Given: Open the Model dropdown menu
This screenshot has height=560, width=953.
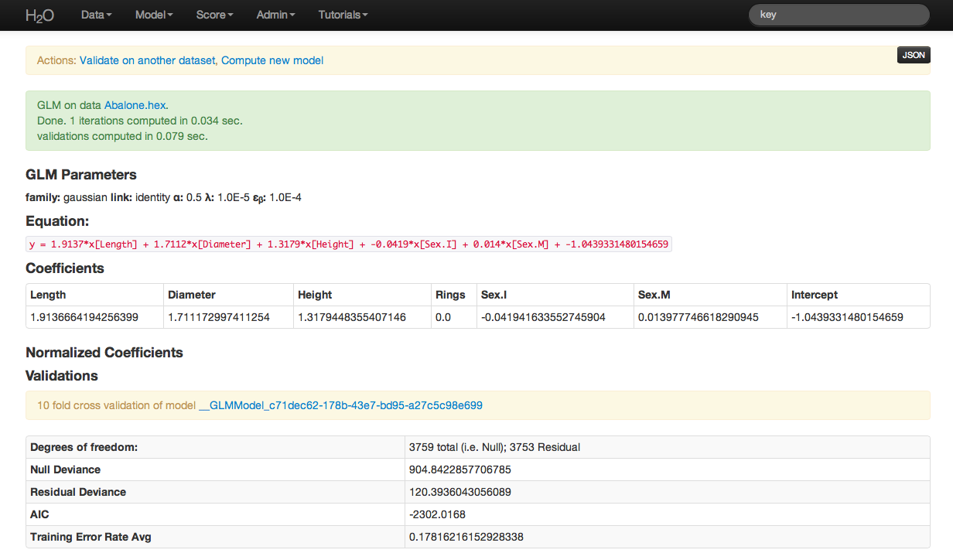Looking at the screenshot, I should (x=153, y=15).
